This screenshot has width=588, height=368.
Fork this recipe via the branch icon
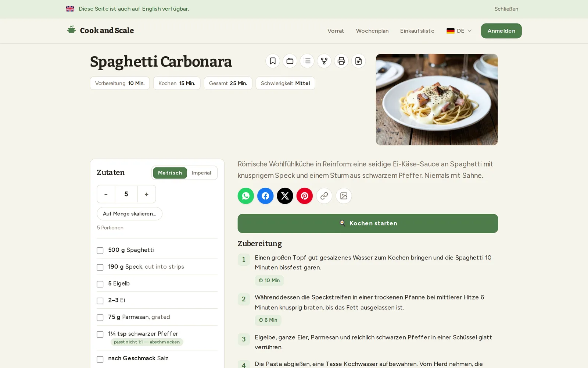[324, 61]
